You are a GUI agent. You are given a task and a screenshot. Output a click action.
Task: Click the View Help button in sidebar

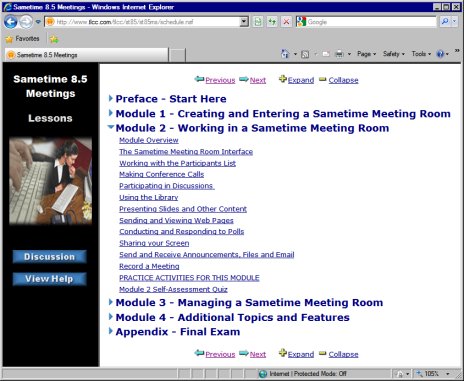coord(49,279)
